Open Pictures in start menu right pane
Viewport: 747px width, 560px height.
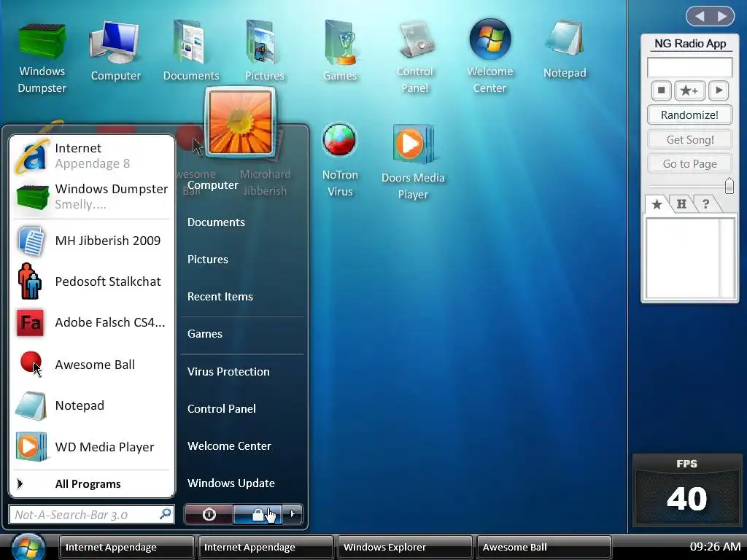tap(208, 260)
